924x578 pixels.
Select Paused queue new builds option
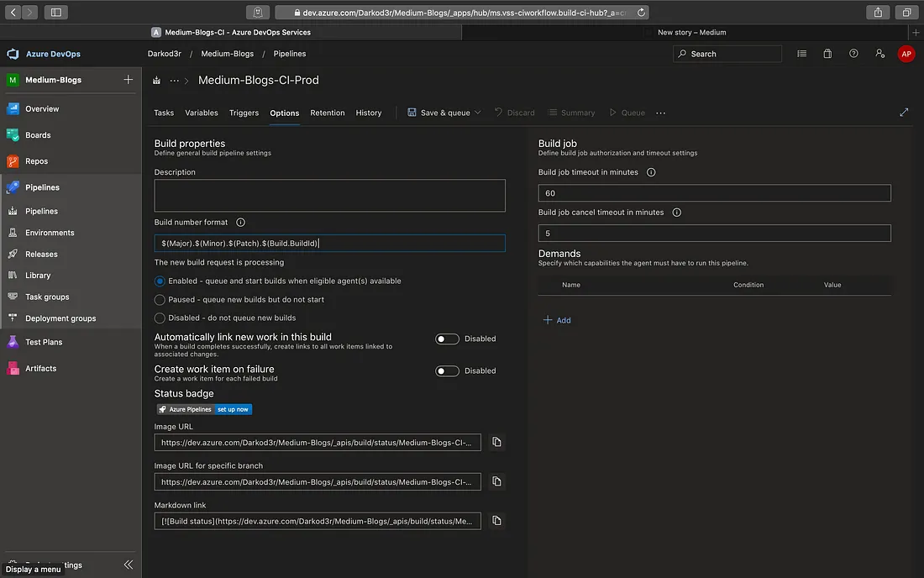160,299
